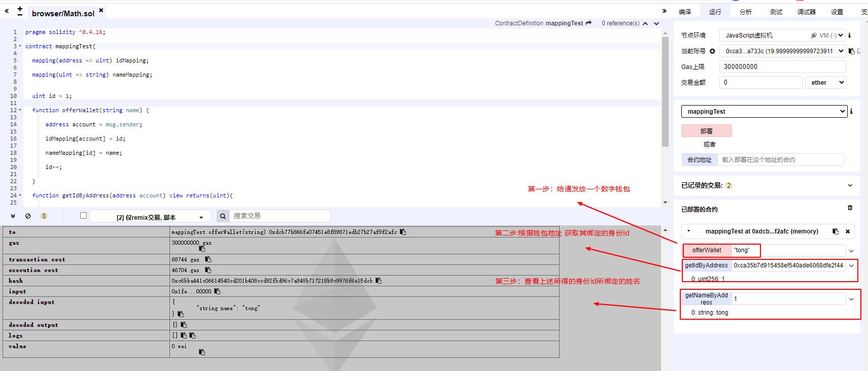Screen dimensions: 868x371
Task: Focus the 搜索交易 search transactions field
Action: [280, 216]
